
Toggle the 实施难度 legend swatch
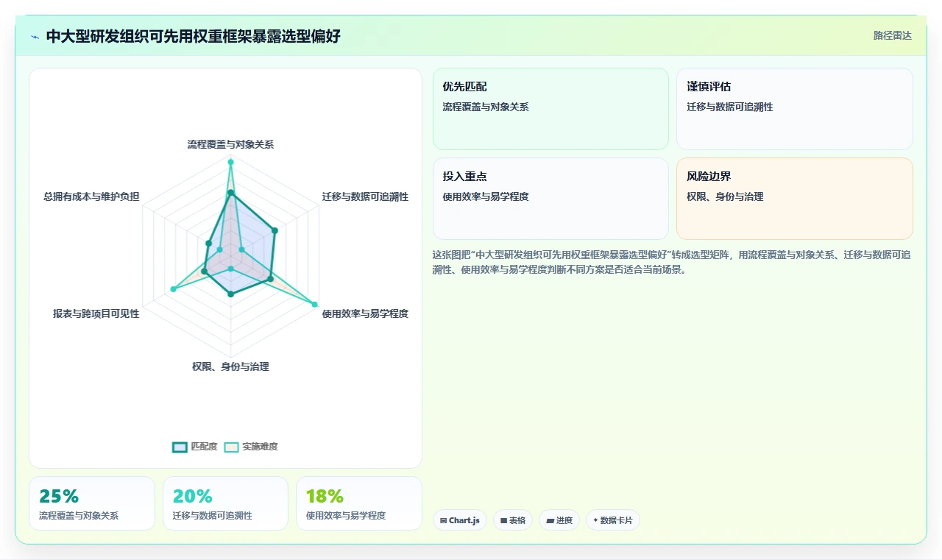click(232, 447)
